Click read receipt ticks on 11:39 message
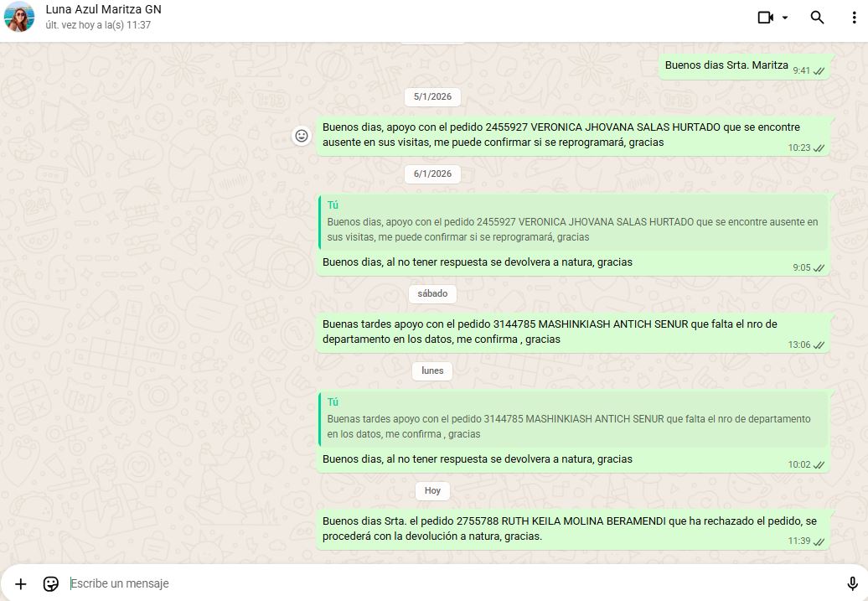The image size is (868, 601). (x=819, y=541)
